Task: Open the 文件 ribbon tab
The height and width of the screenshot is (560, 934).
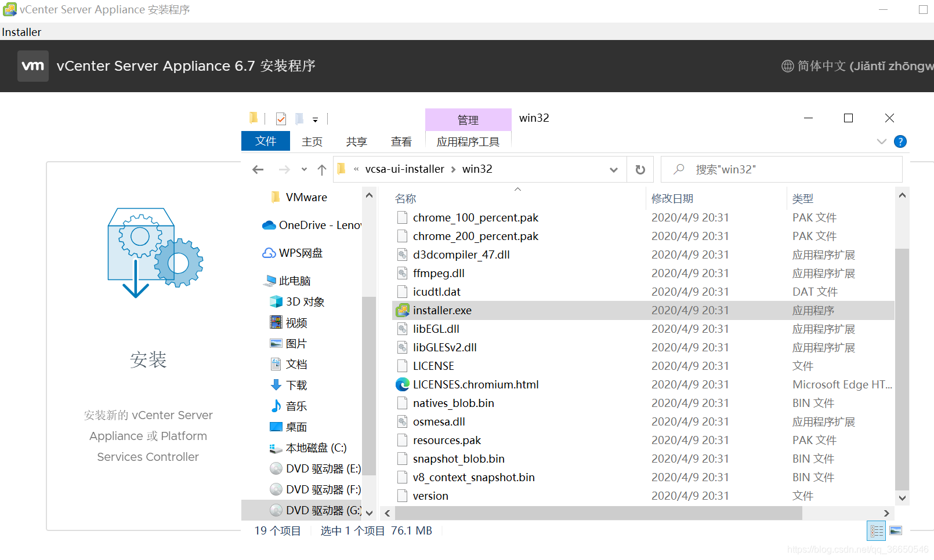Action: 266,141
